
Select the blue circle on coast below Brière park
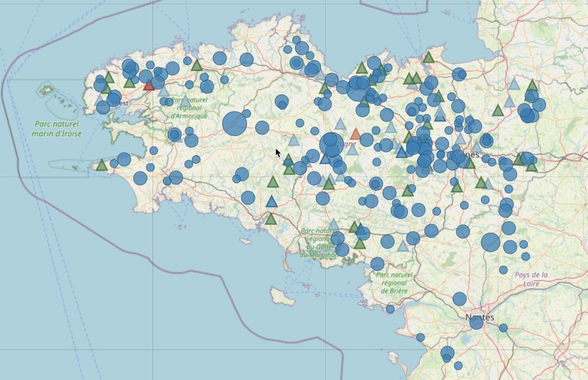(390, 309)
